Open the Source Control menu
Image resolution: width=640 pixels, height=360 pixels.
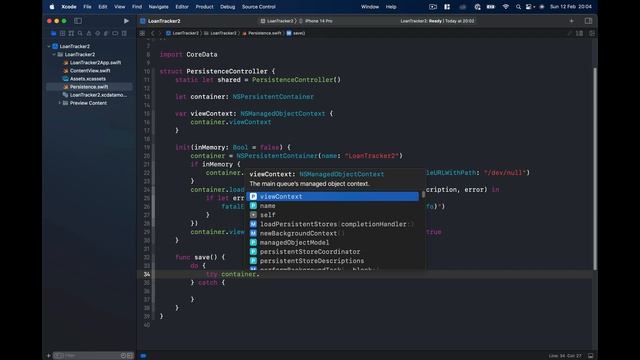[258, 7]
